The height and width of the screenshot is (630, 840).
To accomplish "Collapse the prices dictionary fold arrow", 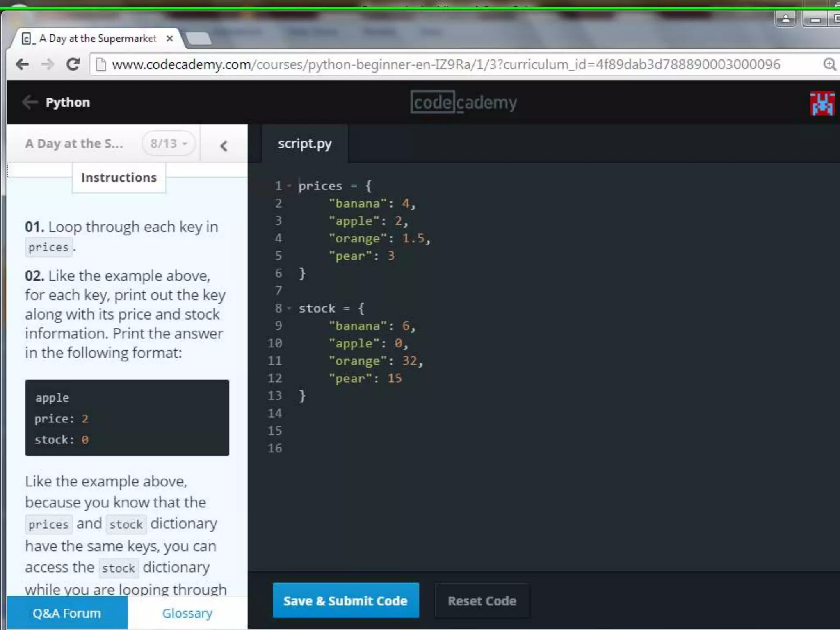I will 290,186.
